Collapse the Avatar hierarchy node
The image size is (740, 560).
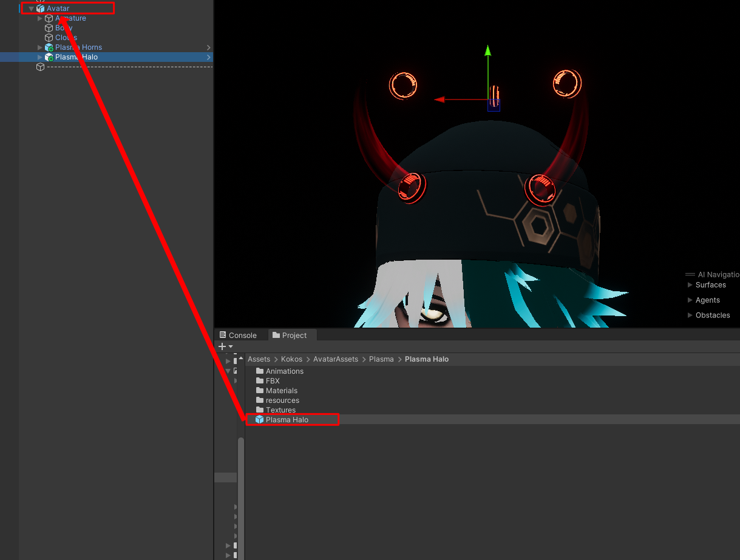[32, 8]
